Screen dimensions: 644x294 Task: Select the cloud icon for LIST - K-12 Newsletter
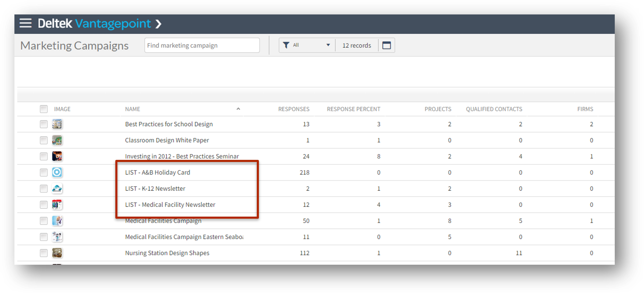point(57,189)
